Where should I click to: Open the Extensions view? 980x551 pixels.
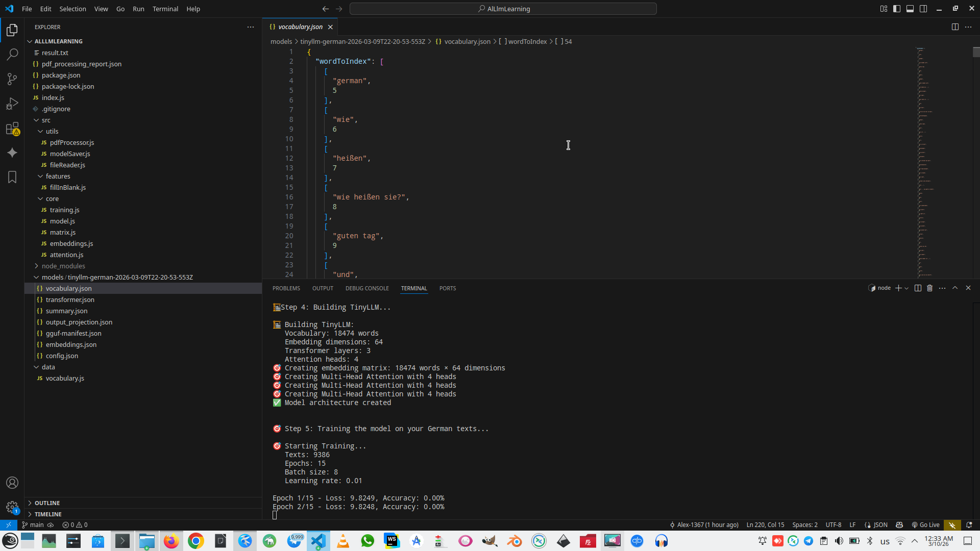pyautogui.click(x=12, y=129)
